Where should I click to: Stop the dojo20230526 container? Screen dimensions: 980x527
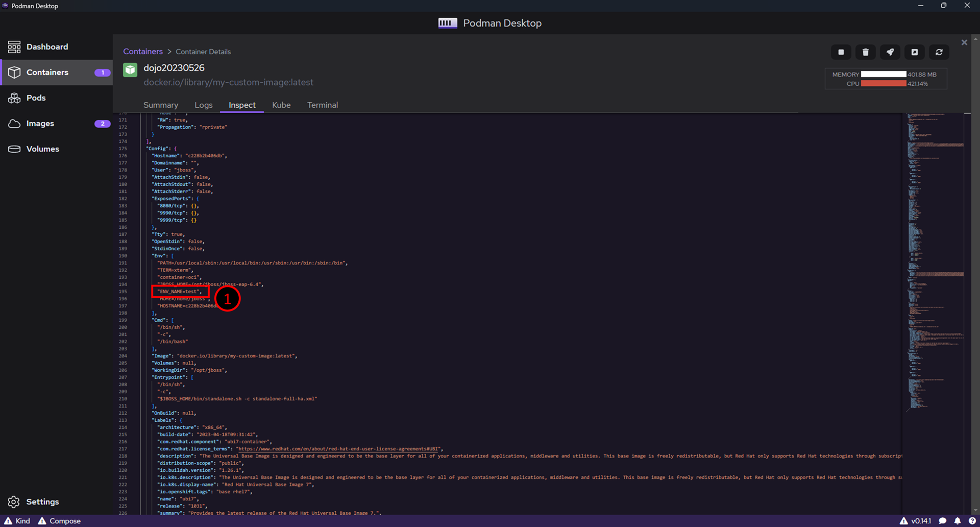(841, 52)
